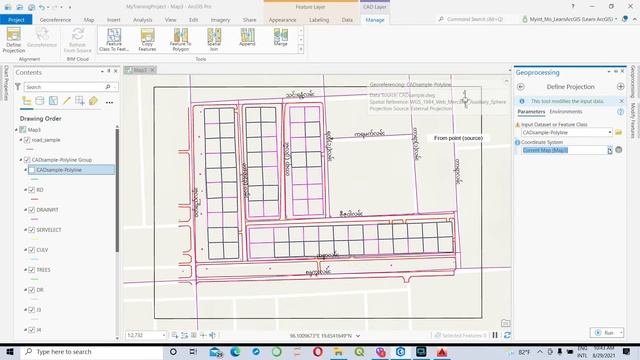Open the Opera browser from taskbar
Screen dimensions: 640x360
coord(318,351)
